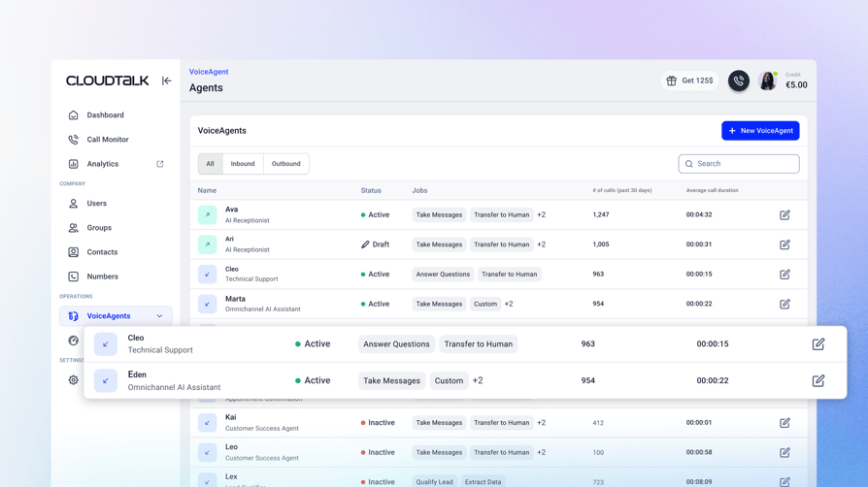Open the Dashboard page
The height and width of the screenshot is (487, 868).
105,115
